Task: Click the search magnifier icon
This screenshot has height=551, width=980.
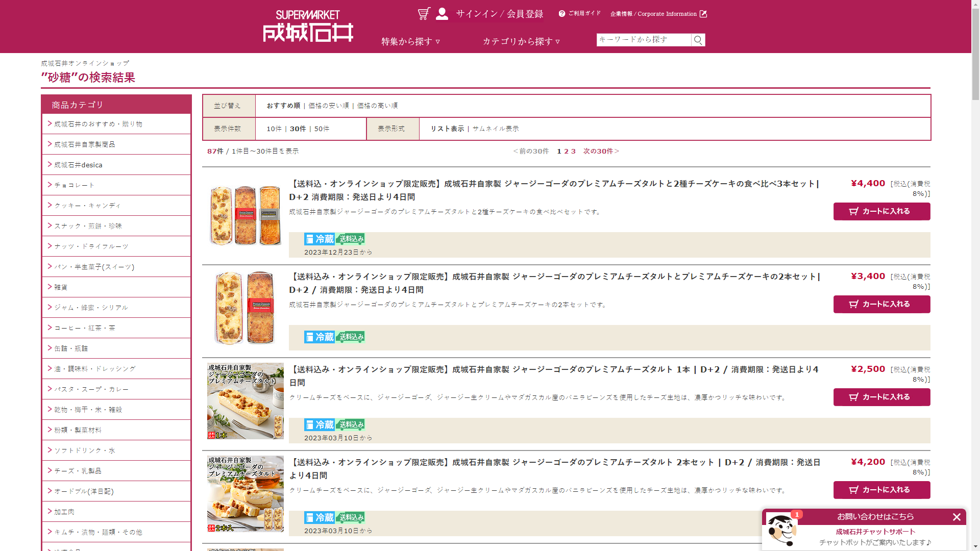Action: pos(698,40)
